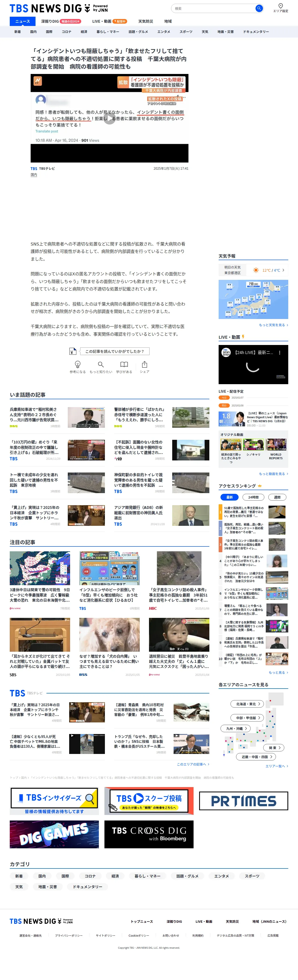
Task: Open the 天気防災 tab
Action: click(146, 21)
